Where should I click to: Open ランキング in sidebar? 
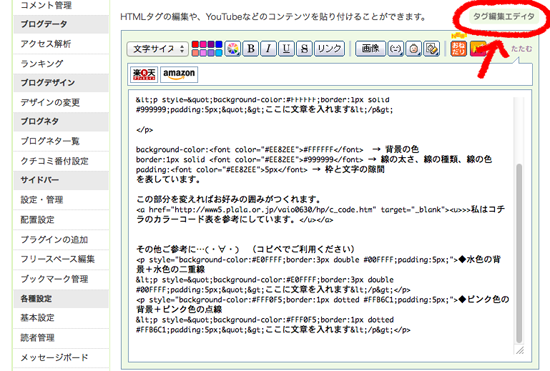tap(61, 63)
